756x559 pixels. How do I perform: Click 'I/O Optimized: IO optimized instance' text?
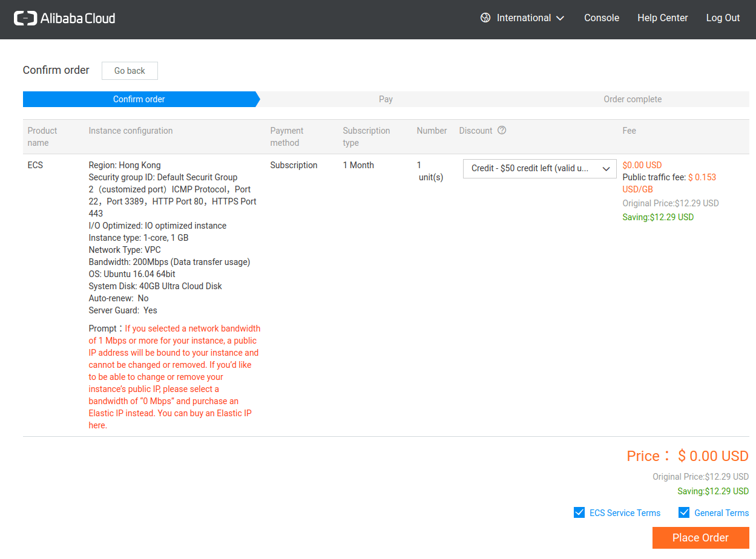click(157, 226)
